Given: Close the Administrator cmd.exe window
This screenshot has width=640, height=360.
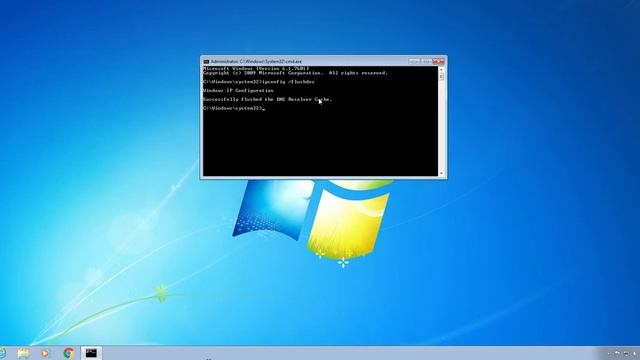Looking at the screenshot, I should point(438,61).
